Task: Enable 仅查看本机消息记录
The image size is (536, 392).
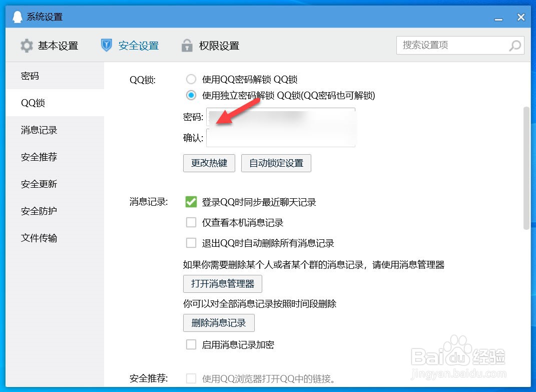Action: [191, 222]
